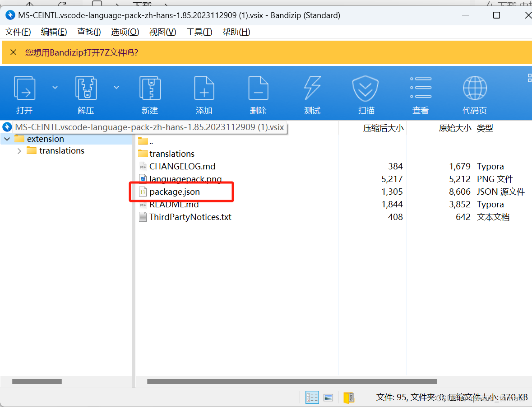The height and width of the screenshot is (407, 532).
Task: Click the package.json file icon
Action: click(143, 192)
